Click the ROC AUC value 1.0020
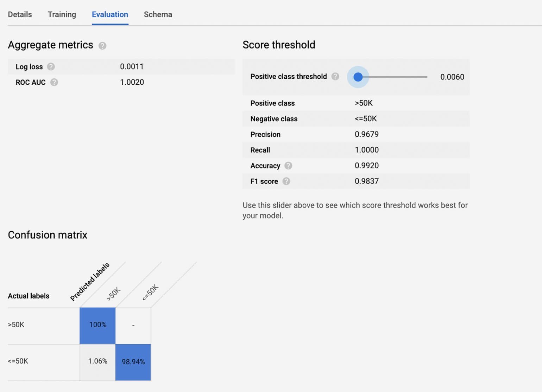Screen dimensions: 542x392 [132, 82]
